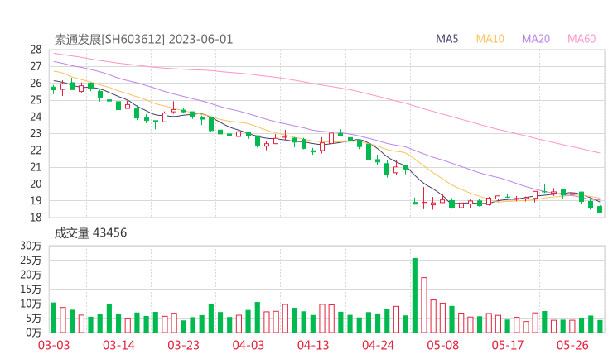Image resolution: width=613 pixels, height=364 pixels.
Task: Click the 03-23 date axis label
Action: [183, 345]
